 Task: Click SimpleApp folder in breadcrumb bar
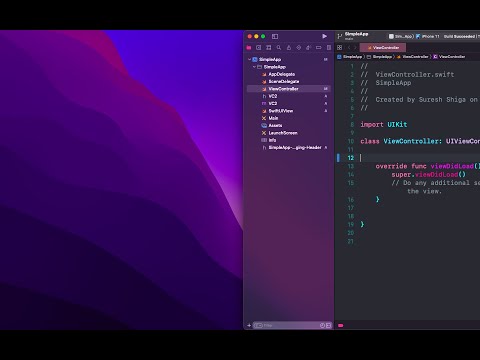379,57
